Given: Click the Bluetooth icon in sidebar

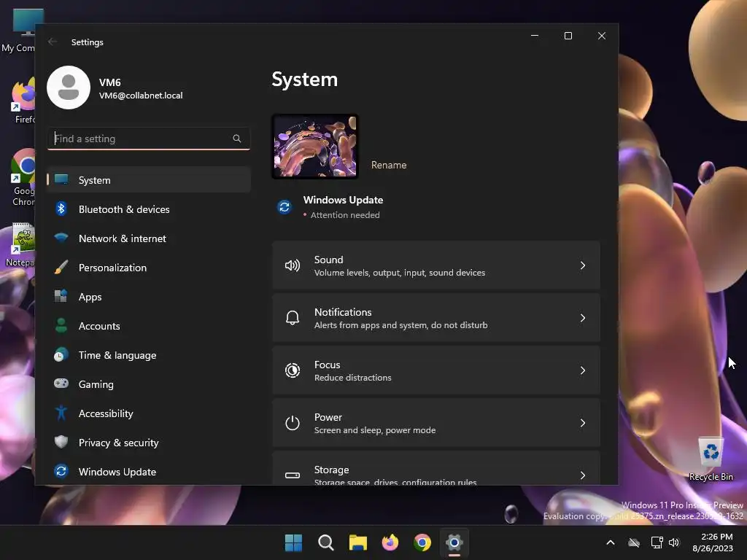Looking at the screenshot, I should [x=61, y=209].
